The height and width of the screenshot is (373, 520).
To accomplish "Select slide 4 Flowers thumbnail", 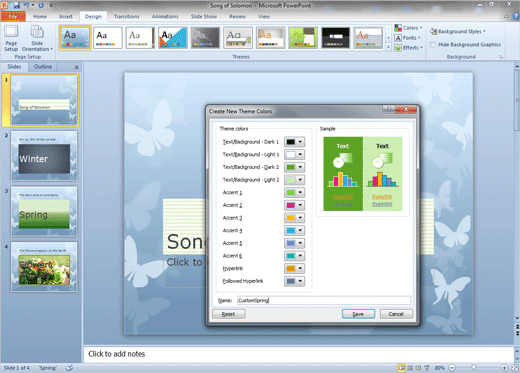I will click(x=44, y=267).
